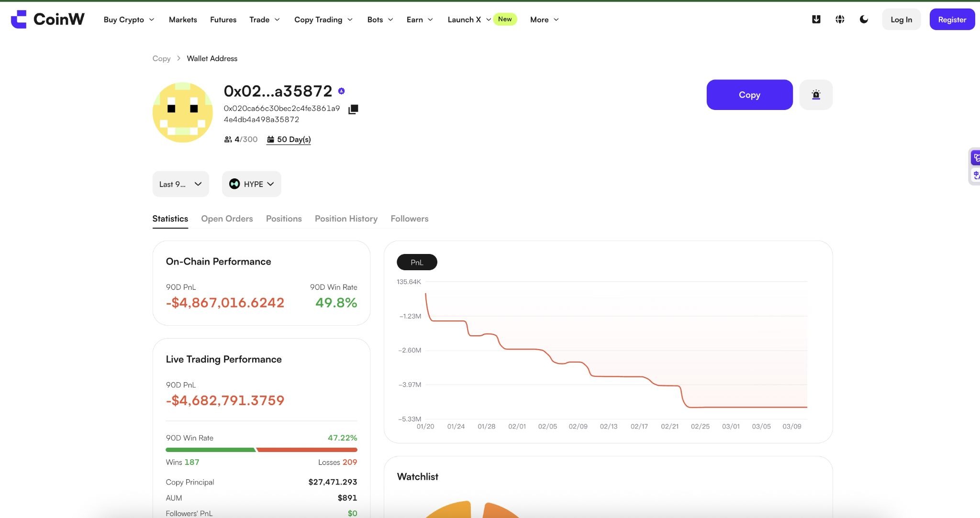
Task: Click the Wallet Address breadcrumb text
Action: tap(212, 58)
